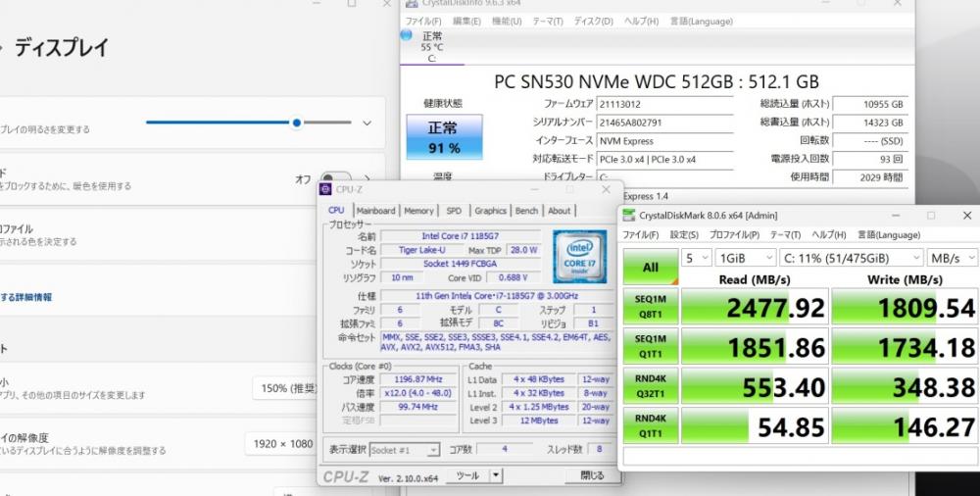Switch to the SPD tab in CPU-Z
980x496 pixels.
[454, 211]
